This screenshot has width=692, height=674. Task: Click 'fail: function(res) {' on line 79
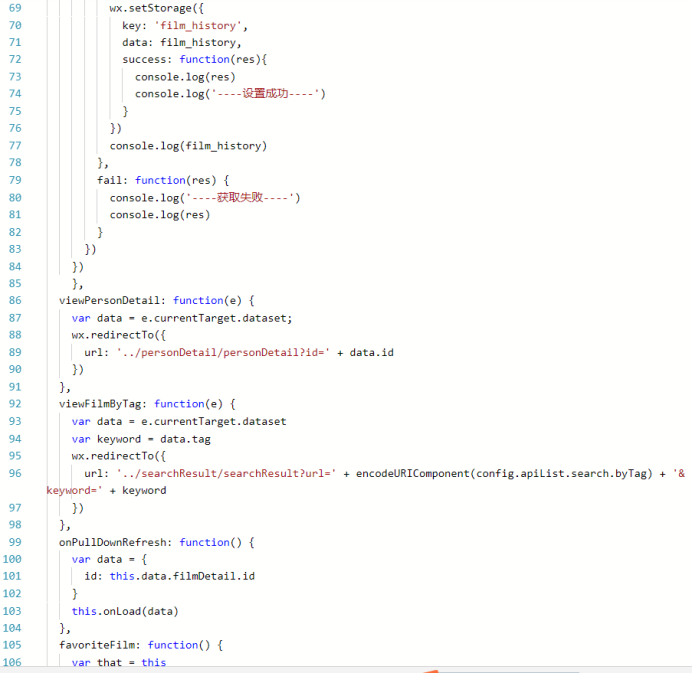(163, 181)
